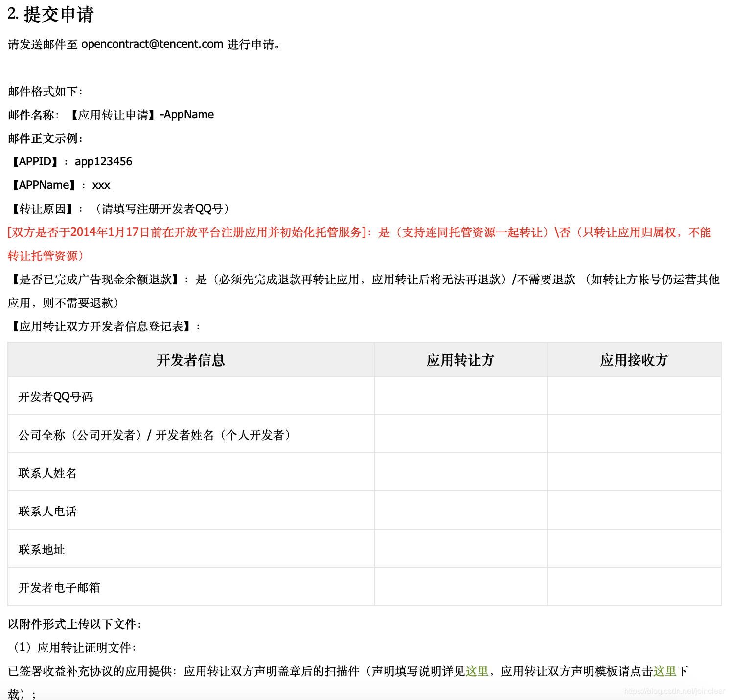Click the 【APPName】: xxx line

pos(59,185)
